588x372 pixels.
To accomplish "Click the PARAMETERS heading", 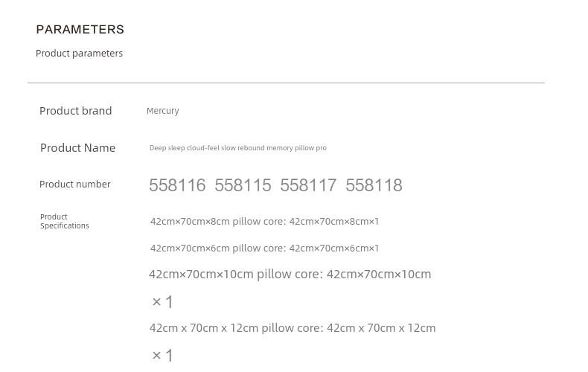I will (80, 30).
